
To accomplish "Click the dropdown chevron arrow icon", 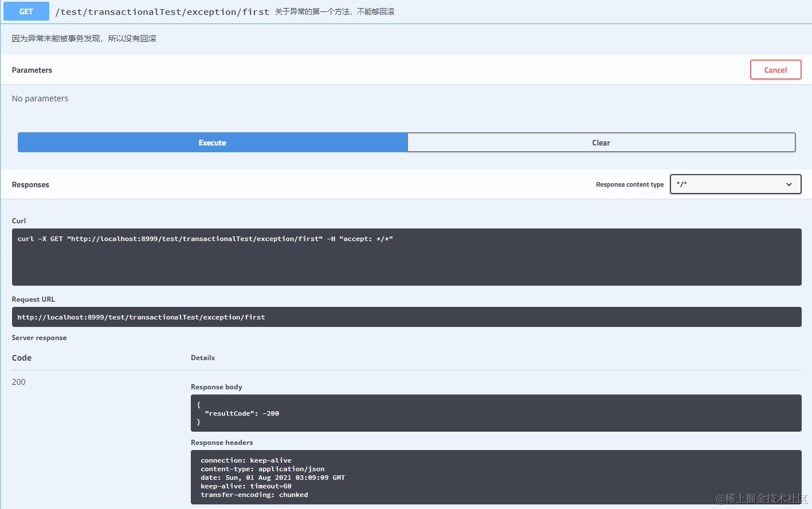I will click(x=789, y=184).
